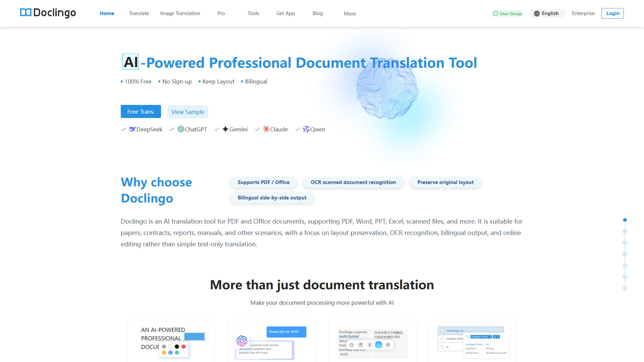The image size is (644, 362).
Task: Click the Claude sunburst icon
Action: 266,129
